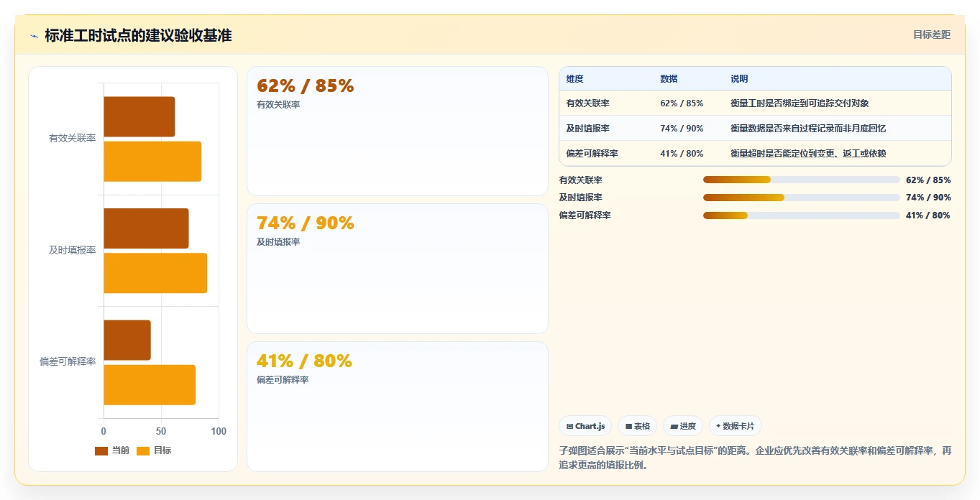Click the 偏差可解释率 progress row label

pyautogui.click(x=585, y=216)
